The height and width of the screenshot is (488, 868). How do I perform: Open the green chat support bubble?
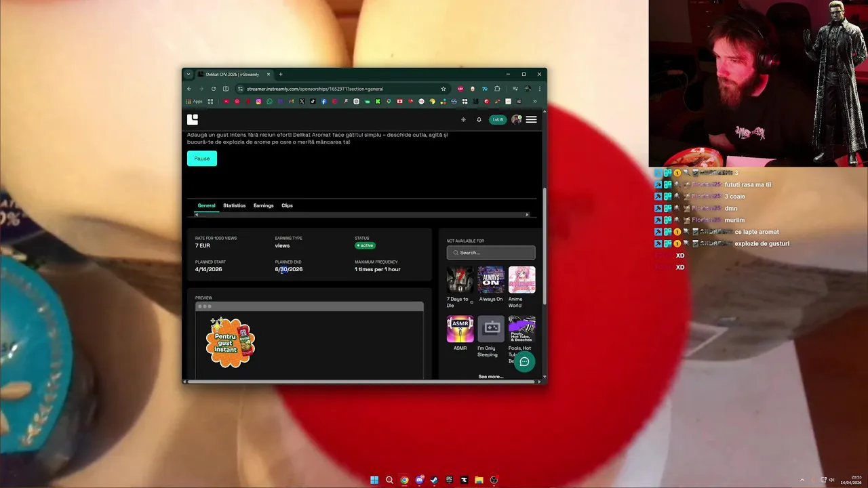click(524, 361)
